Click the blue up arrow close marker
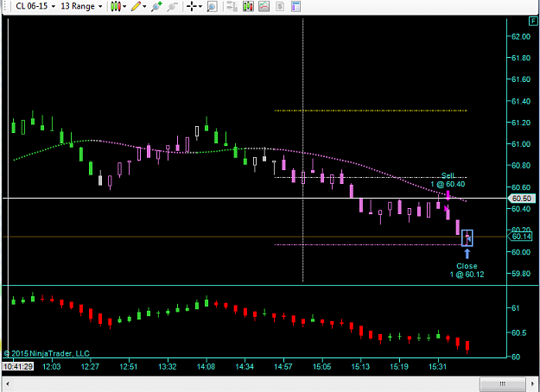 click(x=467, y=254)
